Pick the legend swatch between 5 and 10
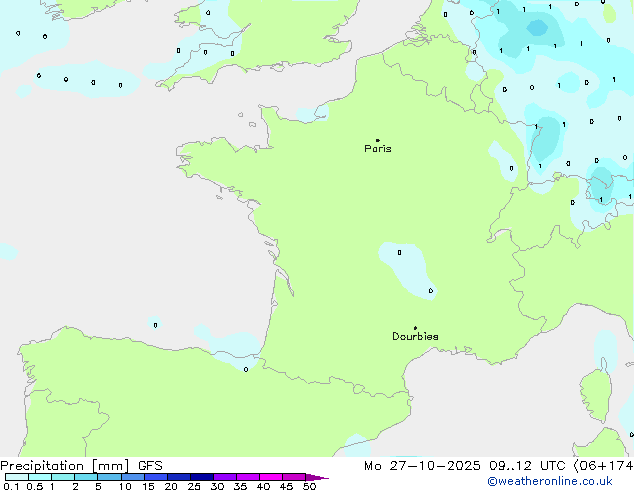 click(110, 477)
